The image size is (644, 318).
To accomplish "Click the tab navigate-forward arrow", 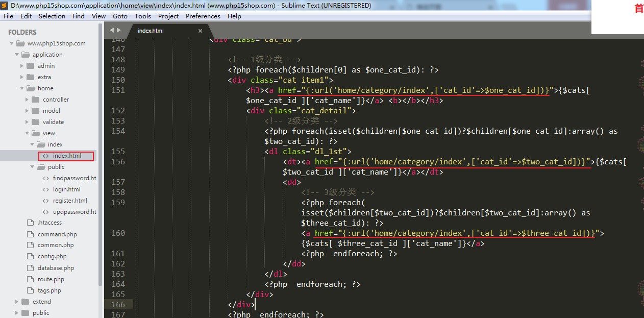I will click(119, 31).
